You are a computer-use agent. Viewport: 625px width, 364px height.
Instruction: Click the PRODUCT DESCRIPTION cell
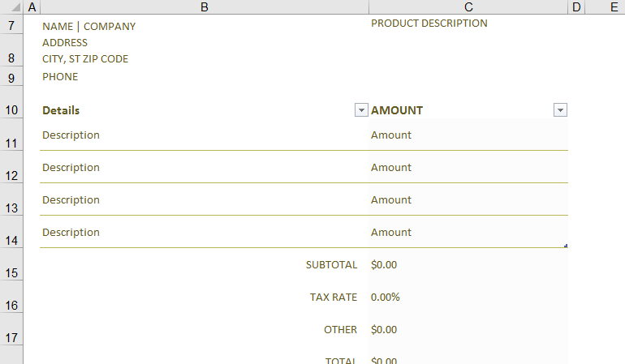click(429, 24)
